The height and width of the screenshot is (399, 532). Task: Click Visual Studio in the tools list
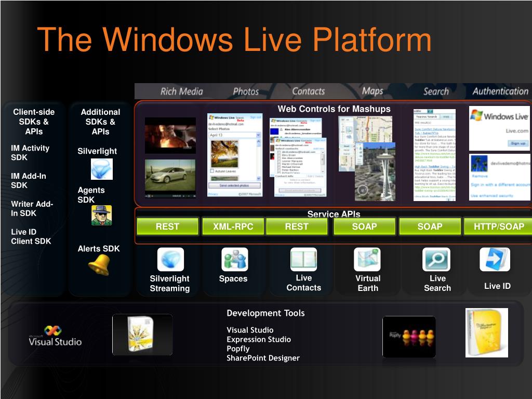click(250, 330)
